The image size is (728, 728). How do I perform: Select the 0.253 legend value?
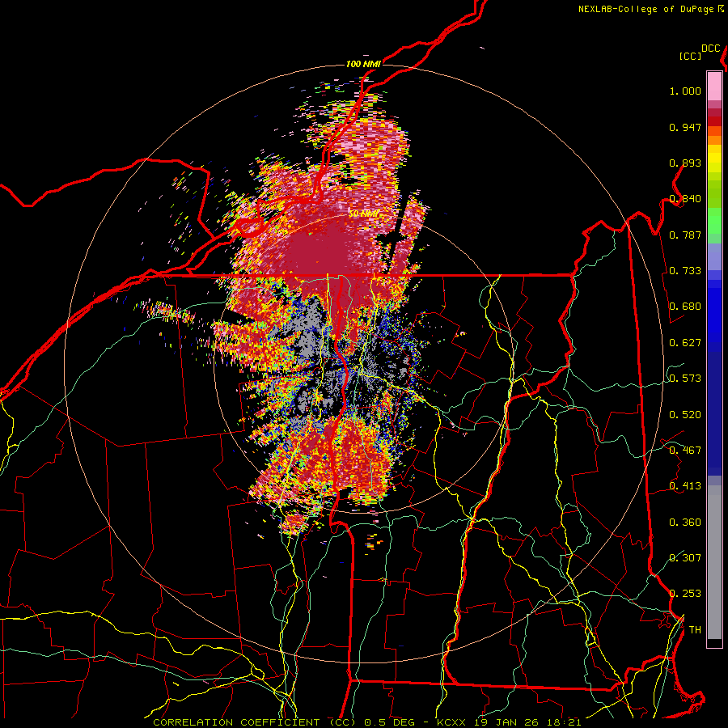tap(685, 594)
